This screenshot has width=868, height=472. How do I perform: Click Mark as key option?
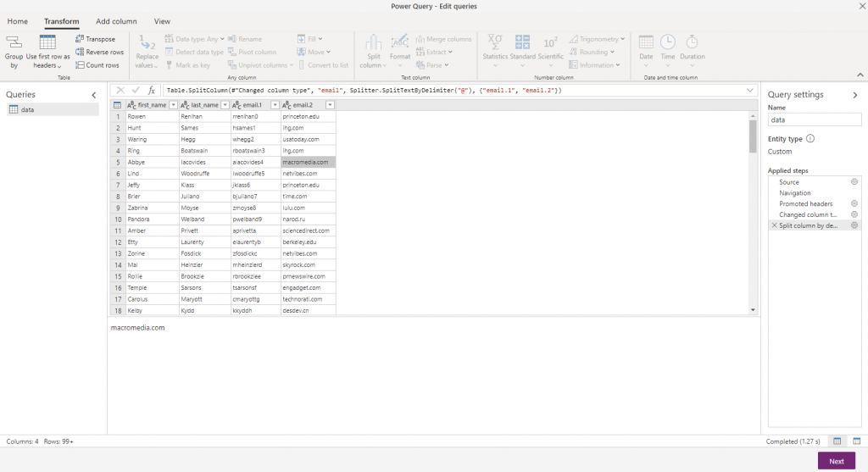click(187, 64)
